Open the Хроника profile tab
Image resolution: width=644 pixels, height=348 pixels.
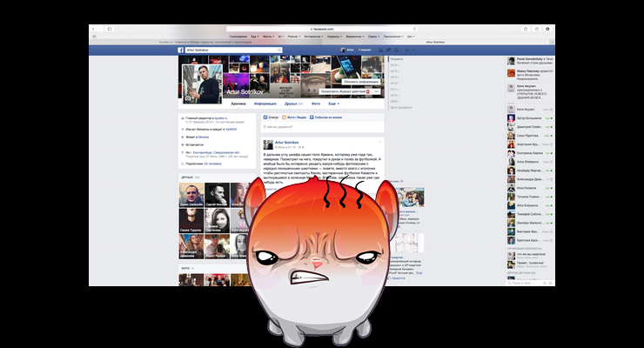238,104
